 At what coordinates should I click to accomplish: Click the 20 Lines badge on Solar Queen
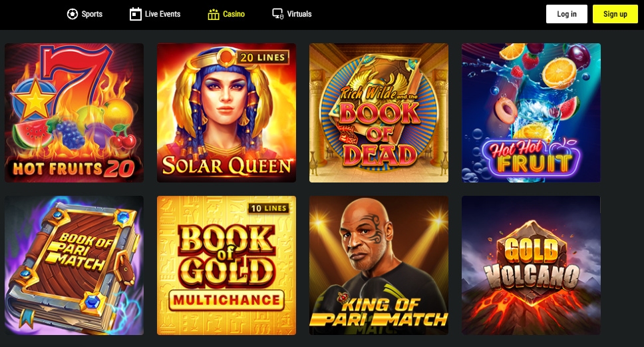263,57
